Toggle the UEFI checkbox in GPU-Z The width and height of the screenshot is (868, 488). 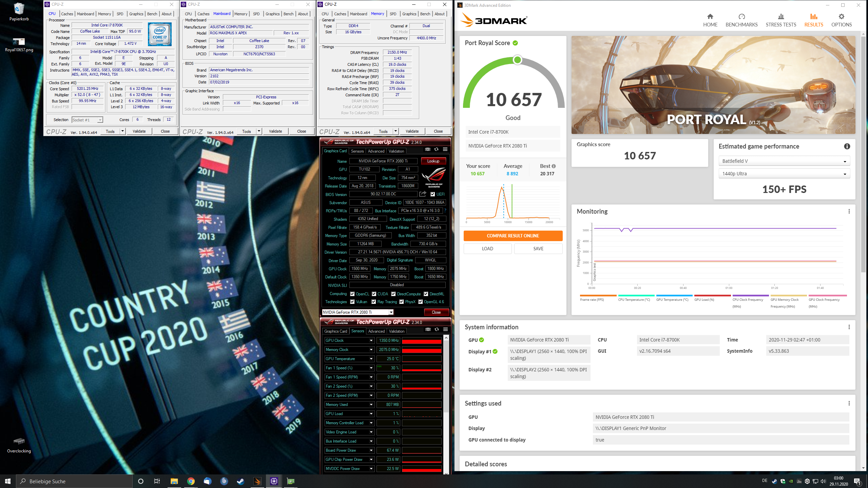pyautogui.click(x=432, y=194)
